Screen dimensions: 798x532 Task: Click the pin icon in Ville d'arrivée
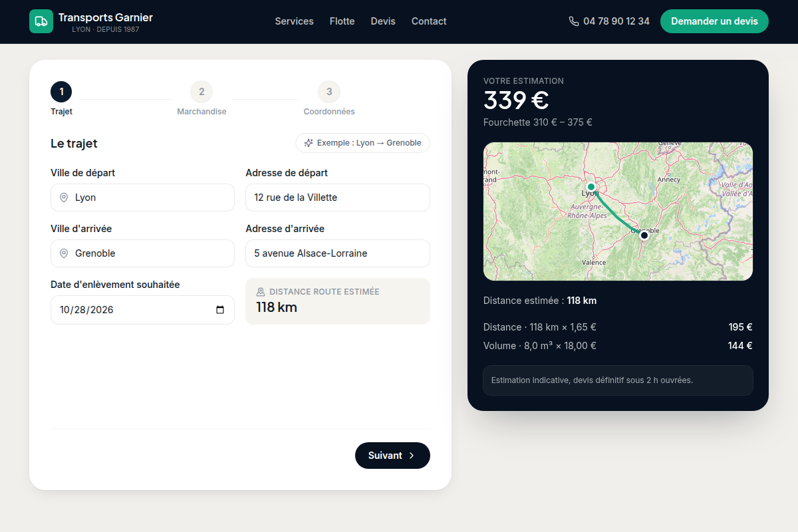pyautogui.click(x=64, y=253)
